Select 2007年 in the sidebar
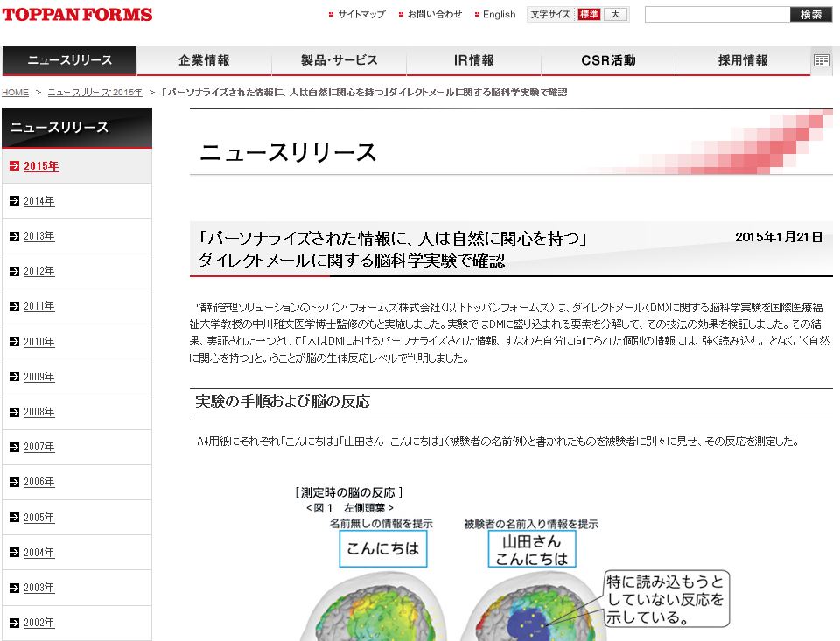 (x=39, y=447)
